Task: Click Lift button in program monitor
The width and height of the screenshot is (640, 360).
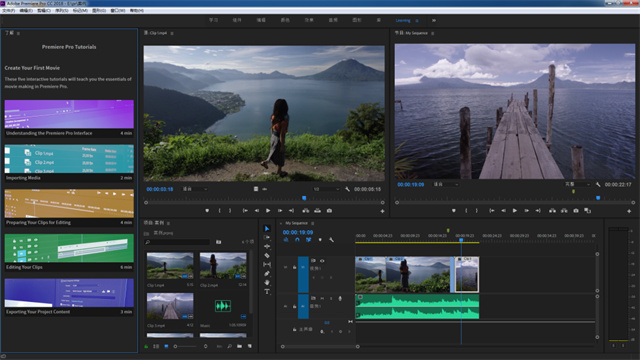Action: pos(552,211)
